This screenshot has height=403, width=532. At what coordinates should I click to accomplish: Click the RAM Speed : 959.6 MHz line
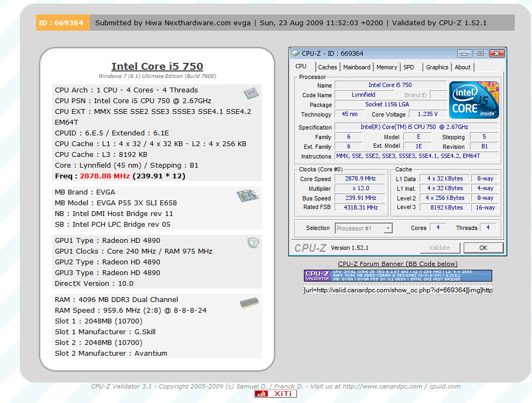tap(131, 311)
